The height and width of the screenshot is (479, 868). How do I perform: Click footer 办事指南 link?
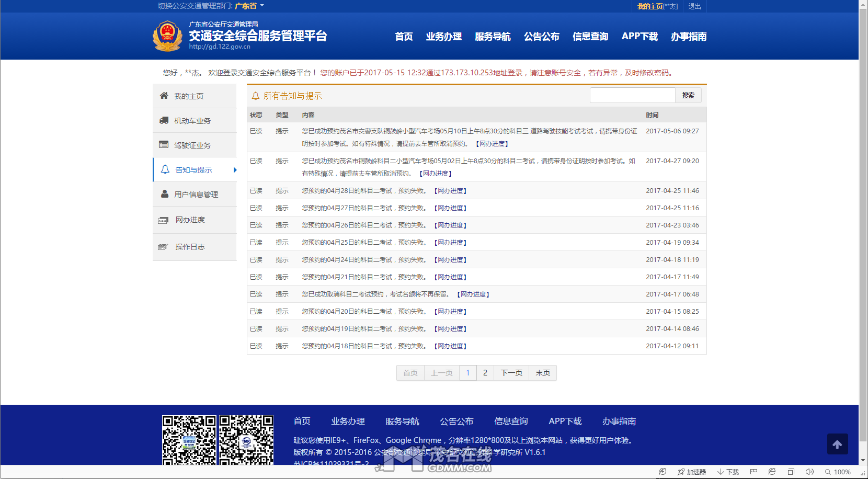(x=619, y=421)
